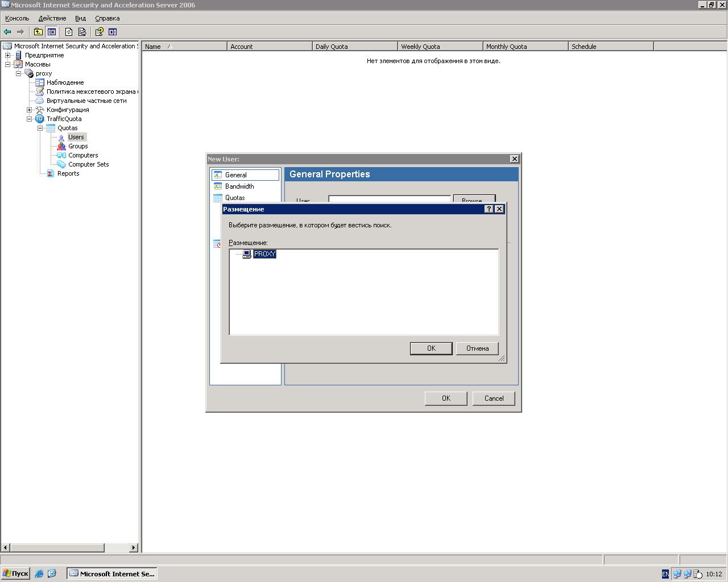The width and height of the screenshot is (728, 582).
Task: Click the tree pane scrollbar left arrow
Action: [6, 548]
